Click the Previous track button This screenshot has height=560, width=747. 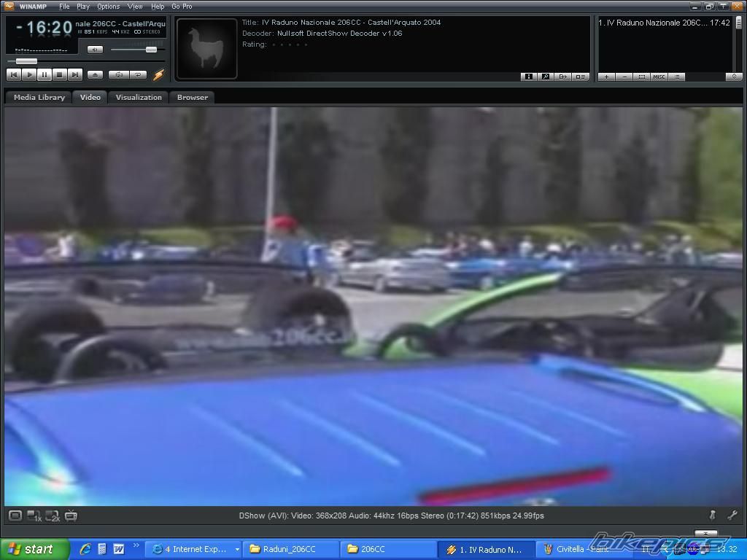point(13,74)
